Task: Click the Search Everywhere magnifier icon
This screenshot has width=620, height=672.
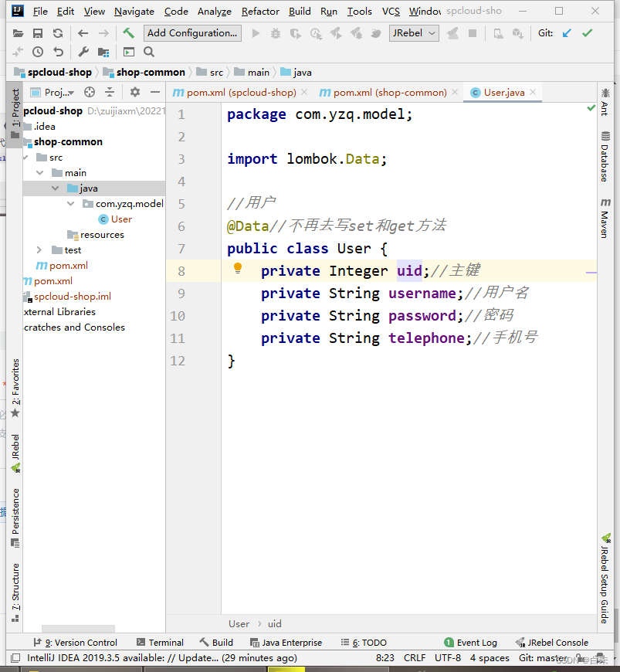Action: pos(147,52)
